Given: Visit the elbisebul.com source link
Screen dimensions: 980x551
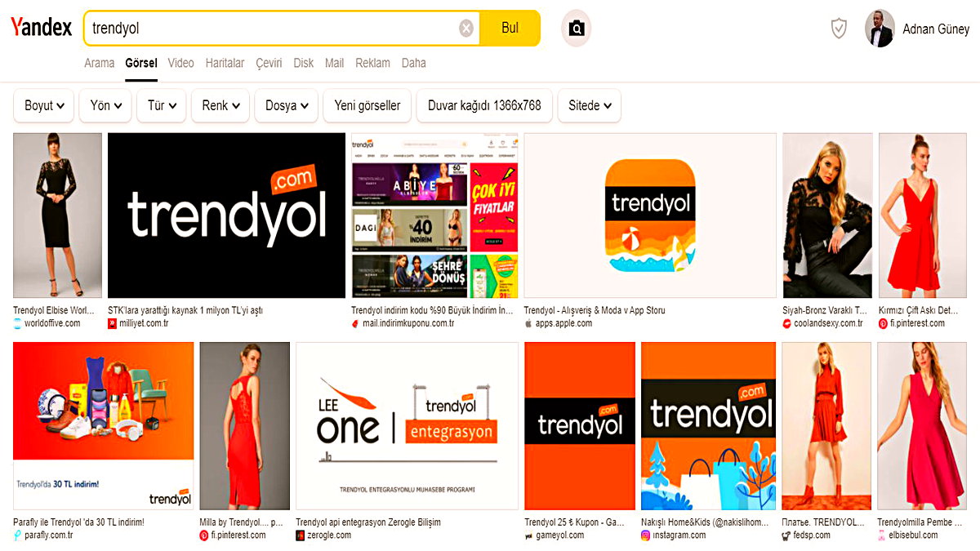Looking at the screenshot, I should point(913,535).
